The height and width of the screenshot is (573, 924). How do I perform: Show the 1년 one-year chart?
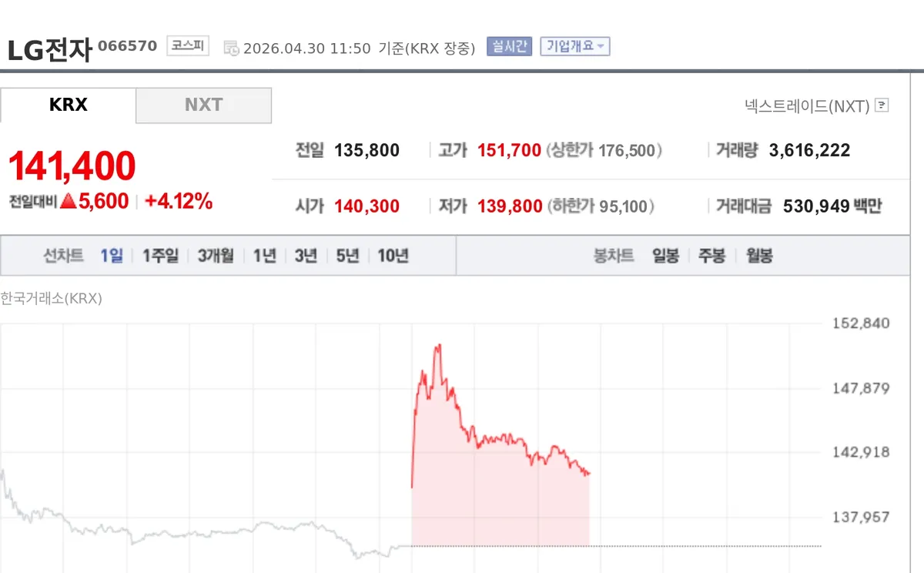coord(263,255)
